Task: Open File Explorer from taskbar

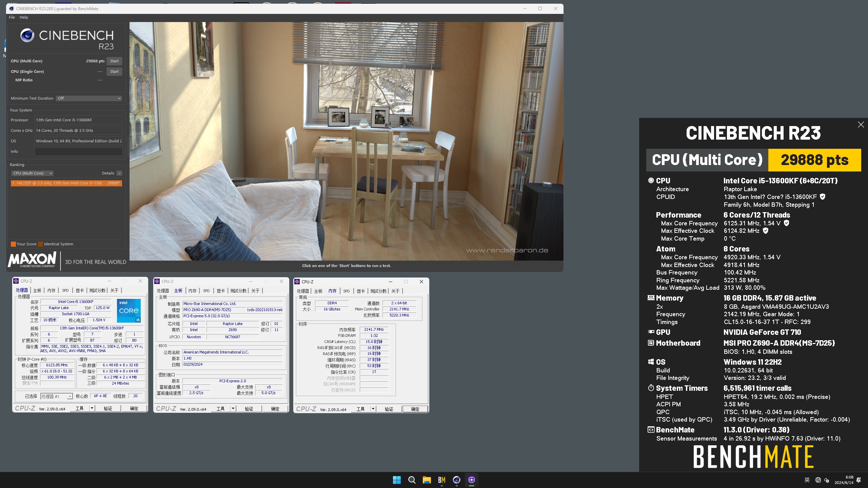Action: click(x=427, y=480)
